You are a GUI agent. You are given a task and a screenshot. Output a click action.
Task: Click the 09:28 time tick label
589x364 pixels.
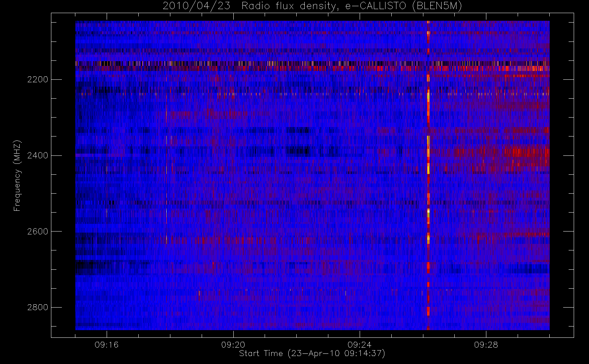[486, 345]
